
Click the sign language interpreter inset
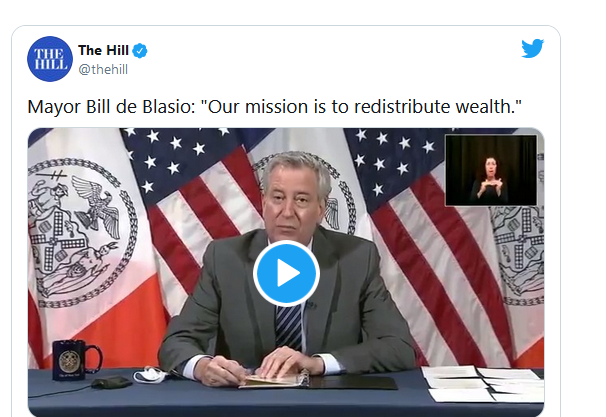(491, 170)
